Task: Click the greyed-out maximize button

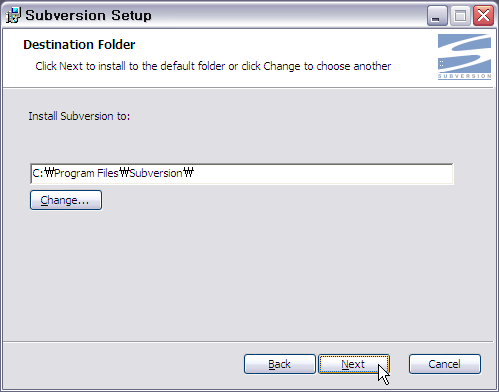Action: [x=460, y=15]
